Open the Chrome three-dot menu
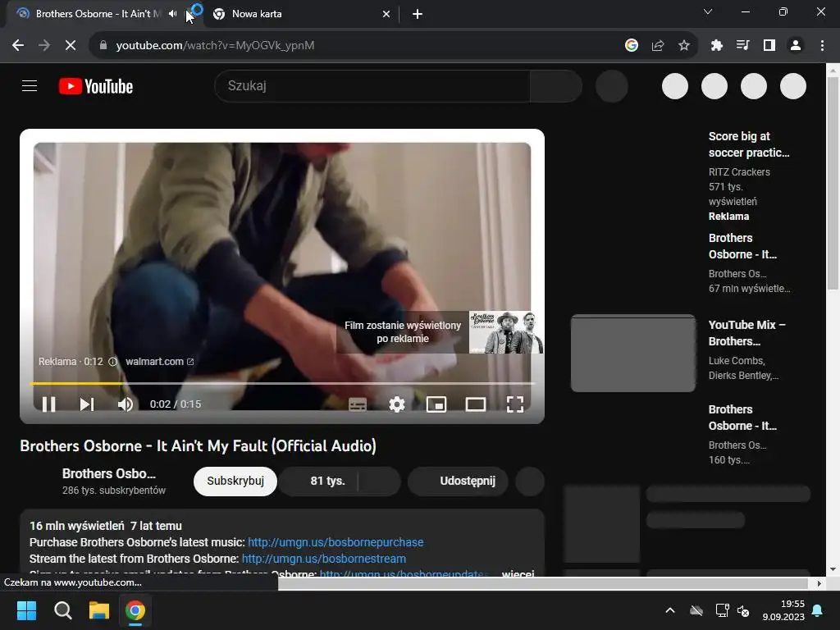This screenshot has width=840, height=630. 822,46
